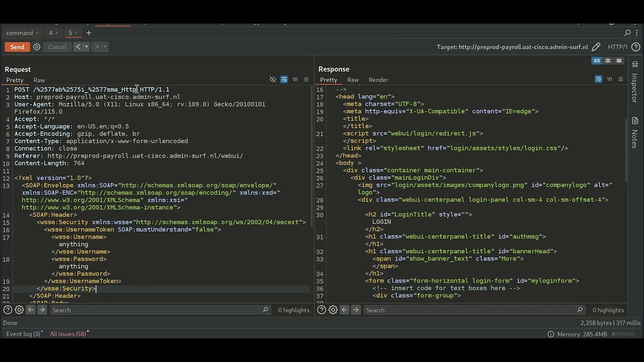Add a new Repeater tab
The image size is (644, 362).
click(89, 33)
